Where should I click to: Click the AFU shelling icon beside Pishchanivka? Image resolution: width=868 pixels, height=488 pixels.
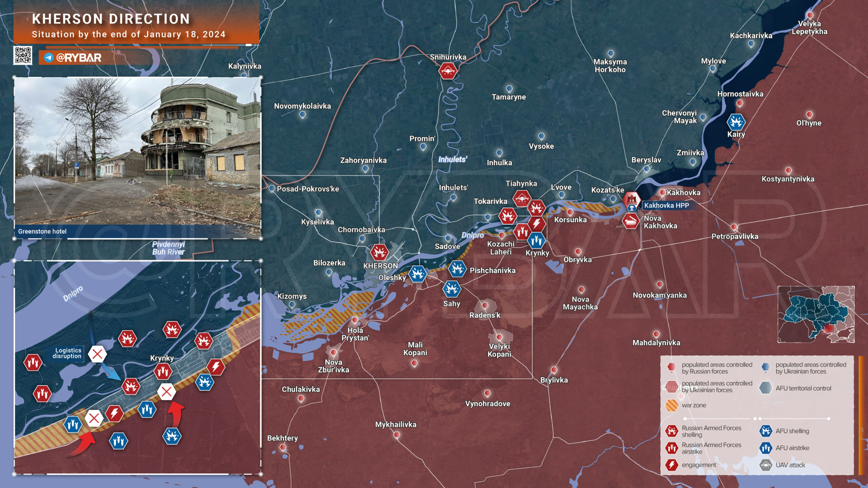point(457,269)
